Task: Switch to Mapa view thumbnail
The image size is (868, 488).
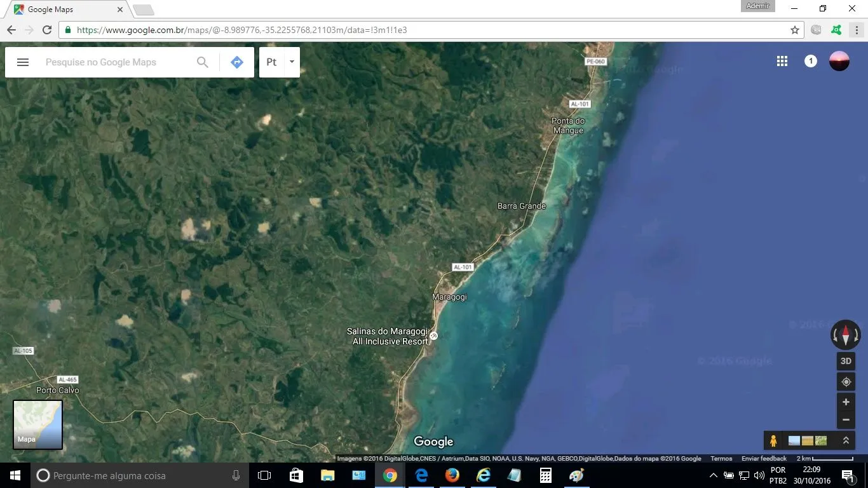Action: 38,424
